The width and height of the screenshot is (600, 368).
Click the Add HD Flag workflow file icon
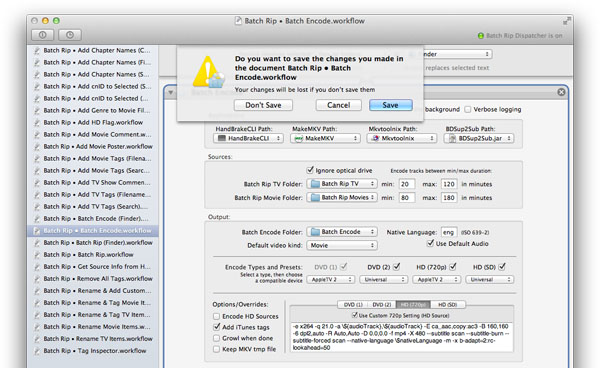pos(37,123)
